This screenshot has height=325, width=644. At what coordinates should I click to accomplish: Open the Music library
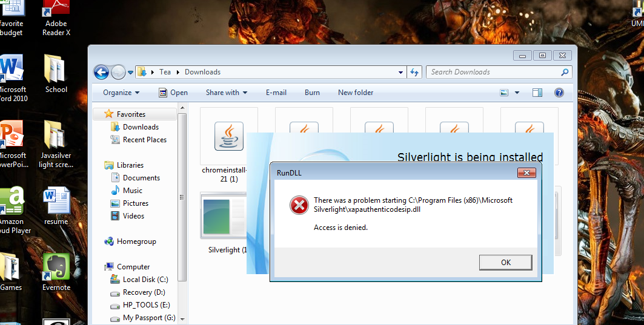coord(132,191)
